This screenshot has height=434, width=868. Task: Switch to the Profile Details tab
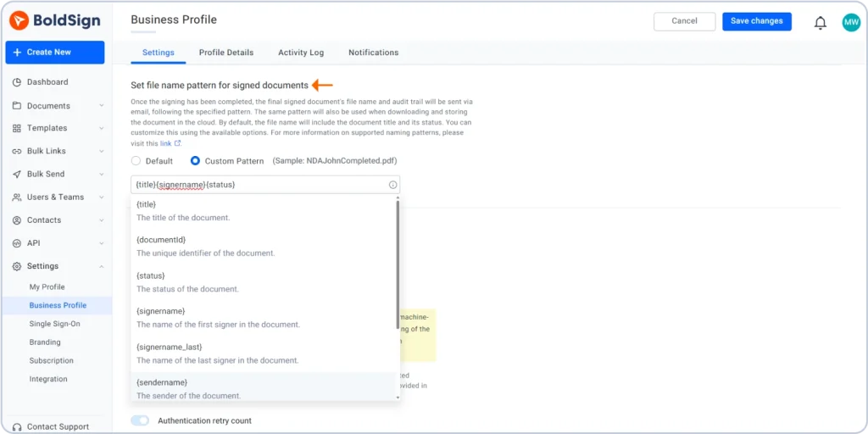[x=226, y=53]
